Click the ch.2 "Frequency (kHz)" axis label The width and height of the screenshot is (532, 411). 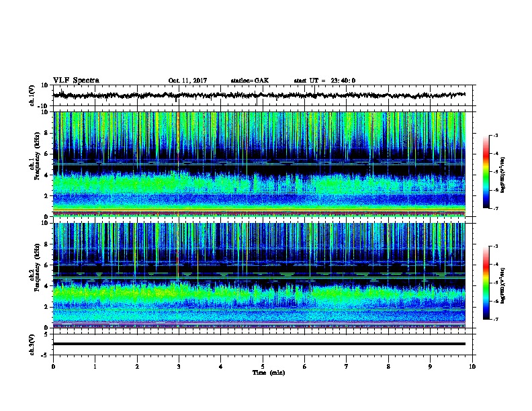[x=36, y=267]
